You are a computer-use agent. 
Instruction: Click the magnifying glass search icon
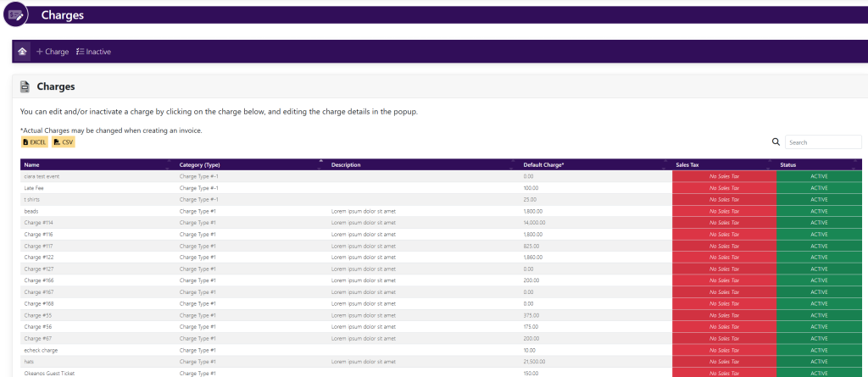click(x=775, y=142)
